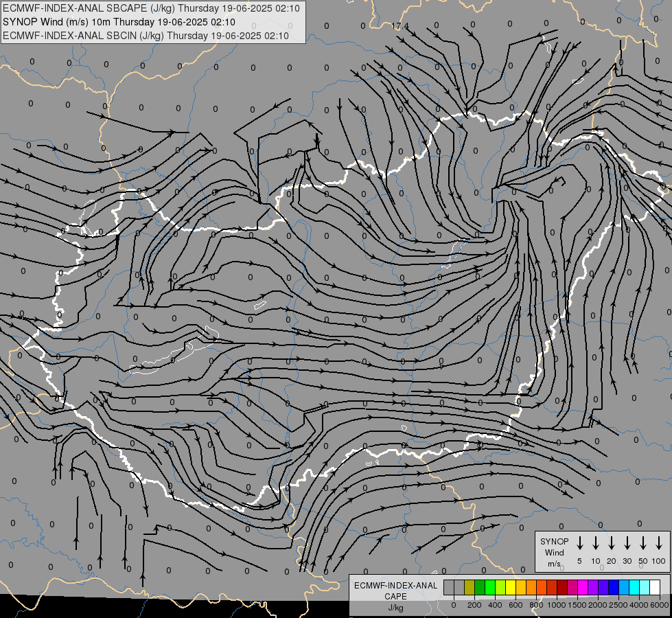Click the ECMWF-INDEX-ANAL label in color legend

click(395, 586)
